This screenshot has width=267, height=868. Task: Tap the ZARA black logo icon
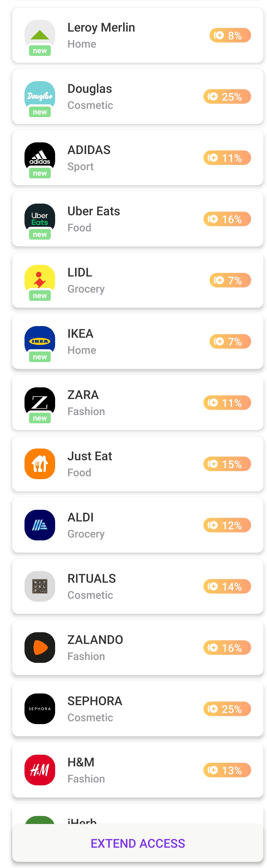pyautogui.click(x=40, y=403)
